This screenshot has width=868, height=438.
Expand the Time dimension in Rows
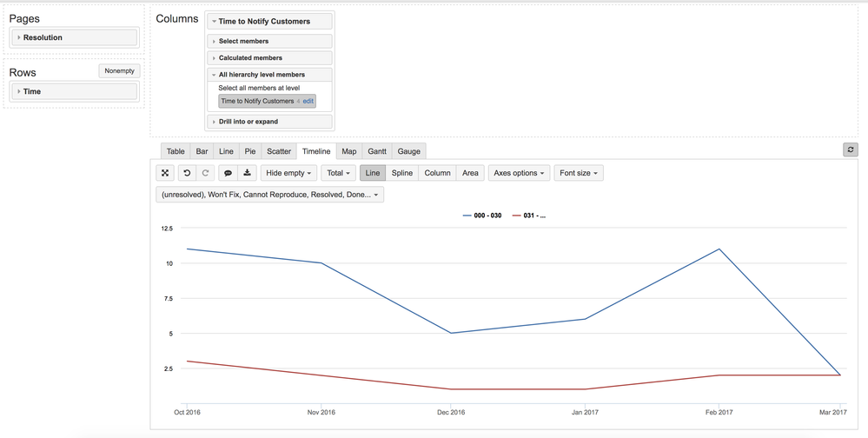click(74, 91)
